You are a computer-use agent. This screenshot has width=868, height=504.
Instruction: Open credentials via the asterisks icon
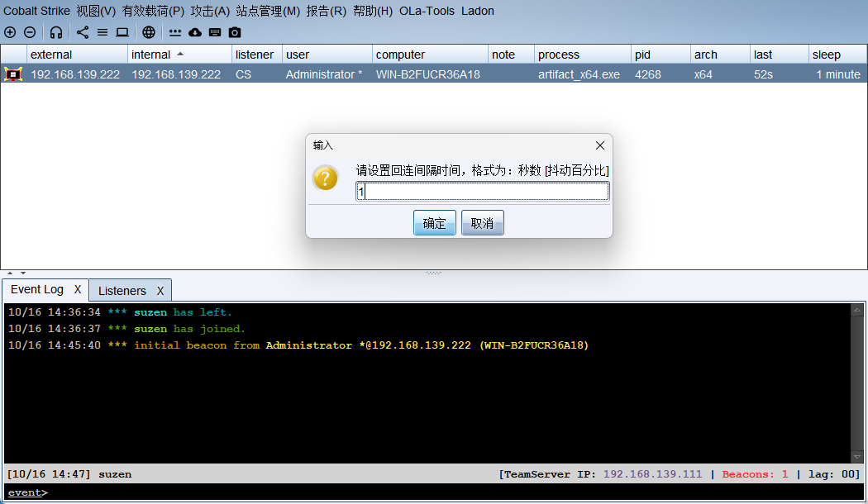[175, 33]
